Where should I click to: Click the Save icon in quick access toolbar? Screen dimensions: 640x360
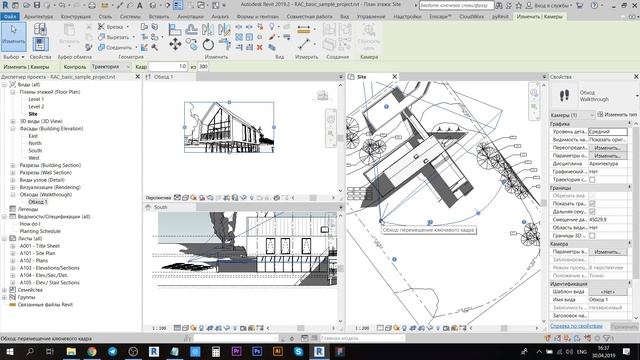pos(37,5)
